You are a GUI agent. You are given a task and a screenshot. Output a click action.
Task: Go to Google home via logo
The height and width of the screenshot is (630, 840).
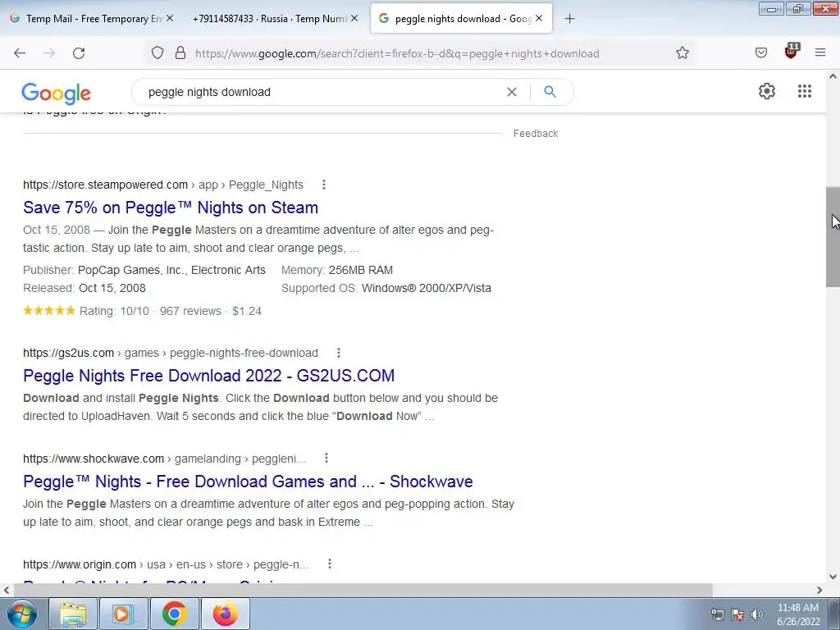pyautogui.click(x=57, y=94)
